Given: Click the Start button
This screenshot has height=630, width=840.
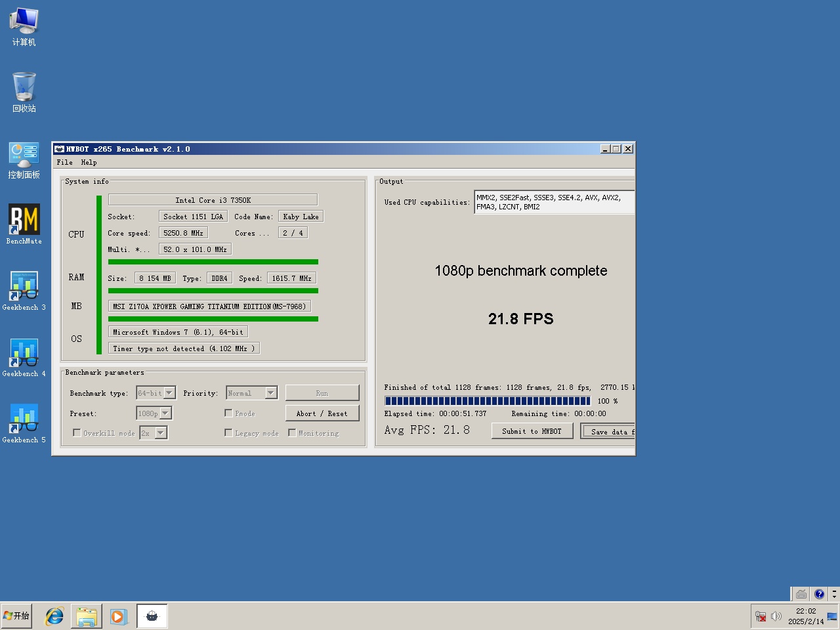Looking at the screenshot, I should click(16, 616).
